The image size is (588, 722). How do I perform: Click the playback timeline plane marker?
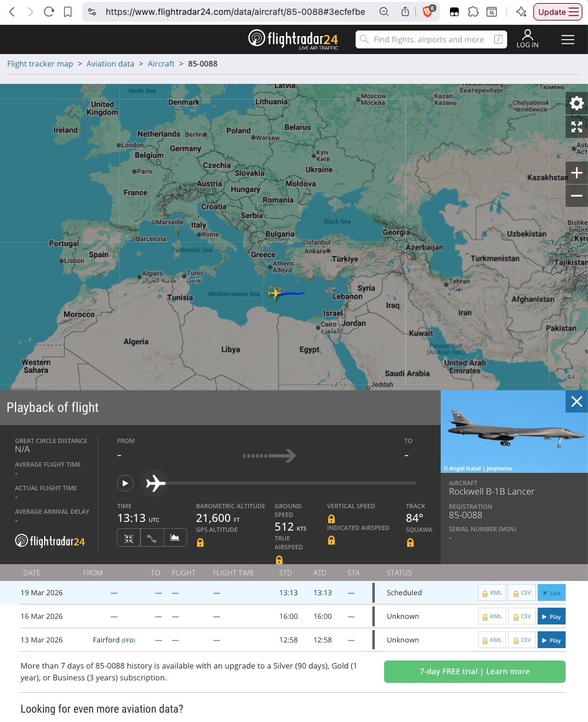coord(155,483)
